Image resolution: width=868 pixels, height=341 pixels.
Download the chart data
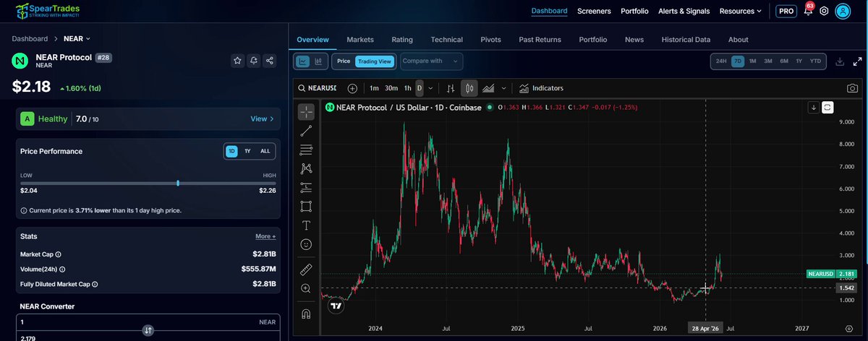click(840, 61)
